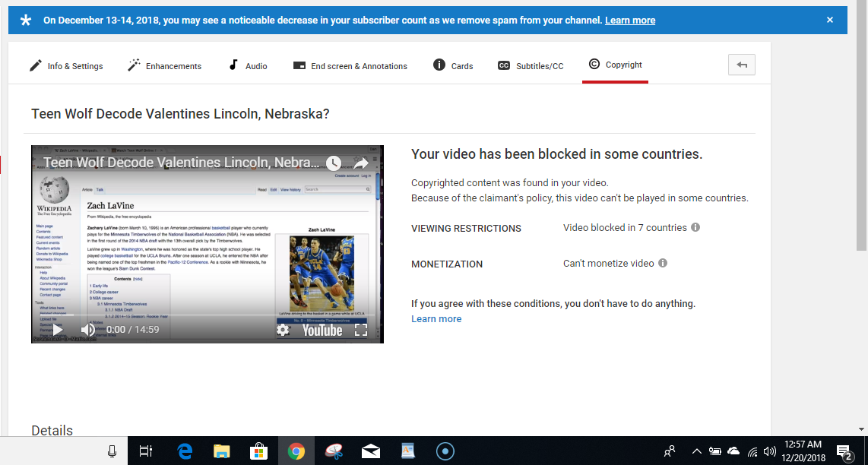The image size is (868, 465).
Task: Click the Cards info circle icon
Action: coord(439,65)
